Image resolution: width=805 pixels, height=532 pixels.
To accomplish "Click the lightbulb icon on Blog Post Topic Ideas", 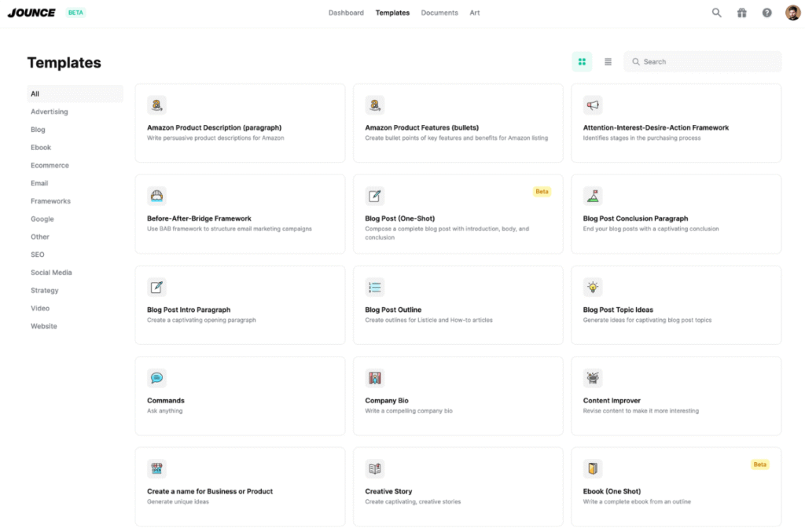I will [x=592, y=286].
